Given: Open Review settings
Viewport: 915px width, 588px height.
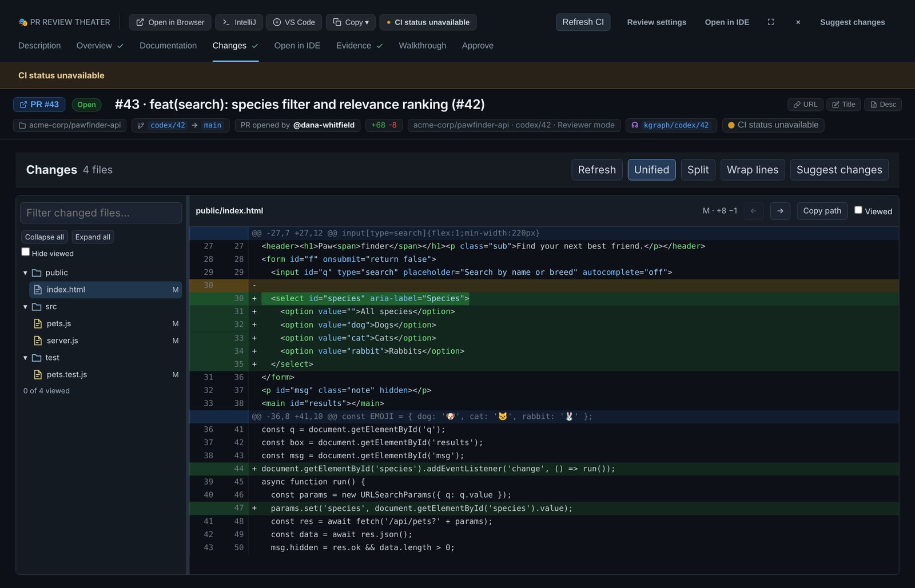Looking at the screenshot, I should tap(657, 22).
